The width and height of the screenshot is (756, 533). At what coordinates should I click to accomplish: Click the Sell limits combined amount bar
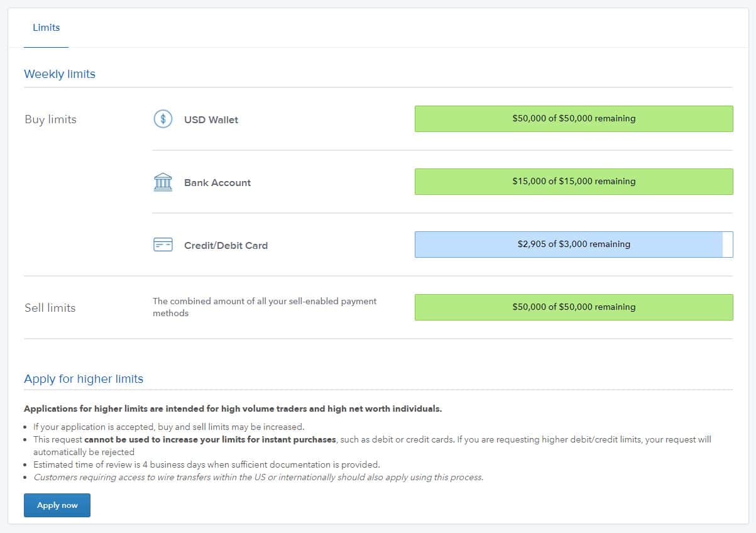click(574, 307)
